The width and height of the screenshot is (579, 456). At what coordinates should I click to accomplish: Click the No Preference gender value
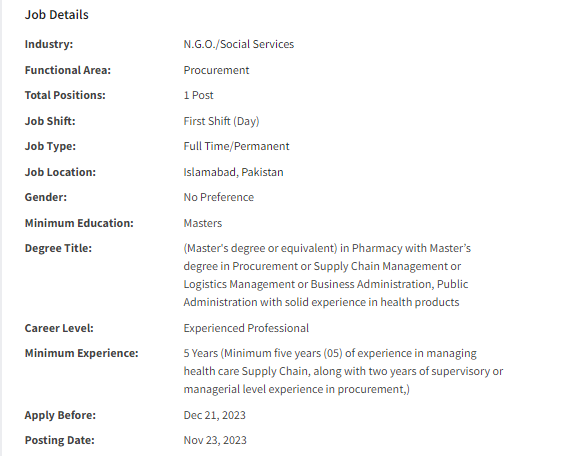(219, 197)
